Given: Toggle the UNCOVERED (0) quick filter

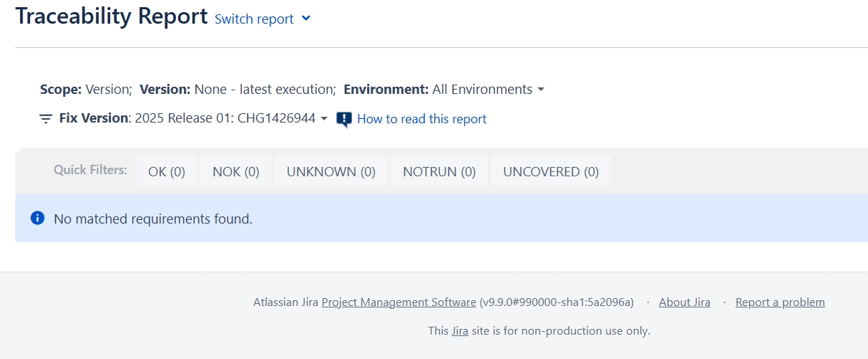Looking at the screenshot, I should [x=551, y=171].
